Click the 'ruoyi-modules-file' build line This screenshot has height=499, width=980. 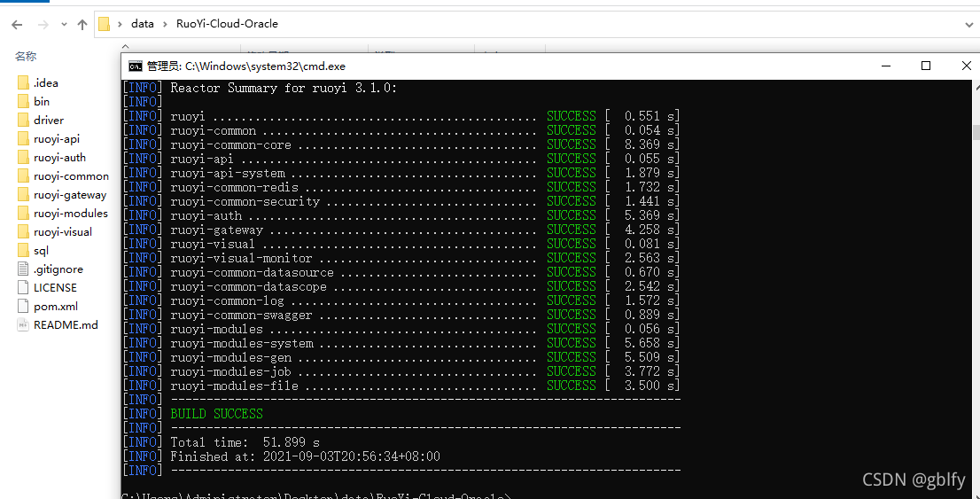coord(401,386)
